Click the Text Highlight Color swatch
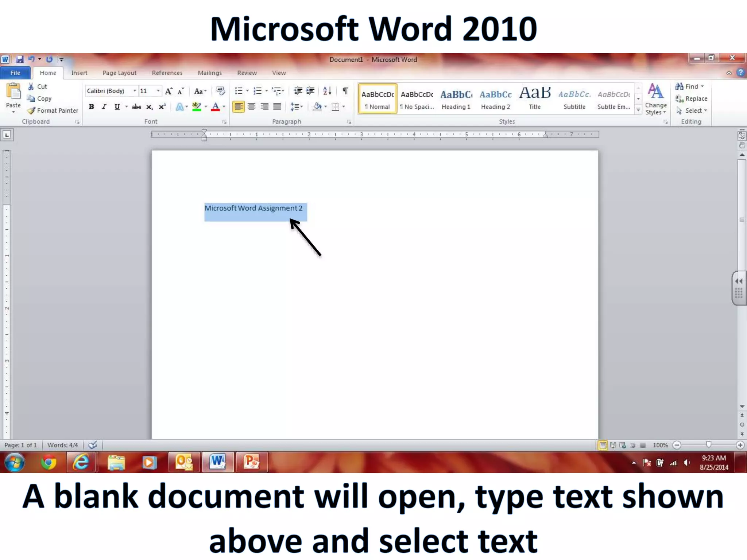 pos(197,107)
